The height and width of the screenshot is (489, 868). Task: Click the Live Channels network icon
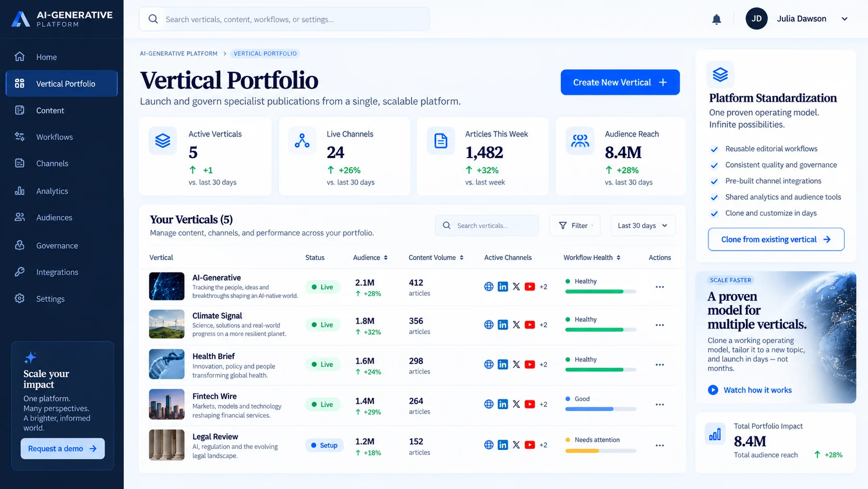[x=302, y=141]
